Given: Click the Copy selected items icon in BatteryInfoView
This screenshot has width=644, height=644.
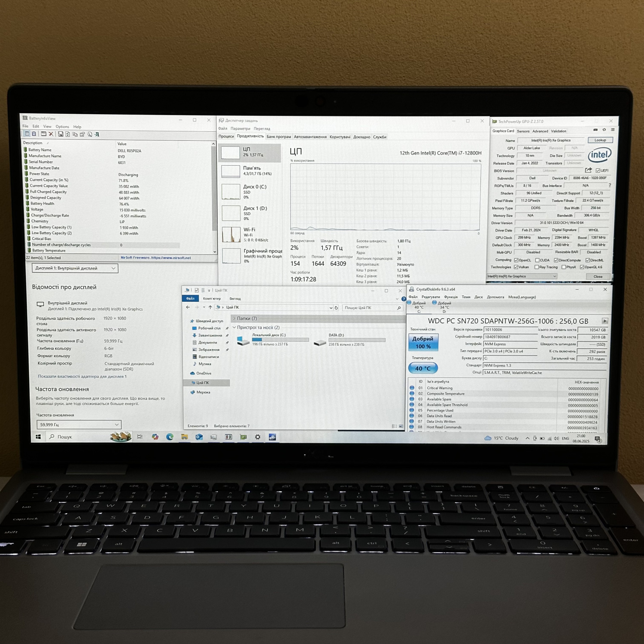Looking at the screenshot, I should 75,134.
